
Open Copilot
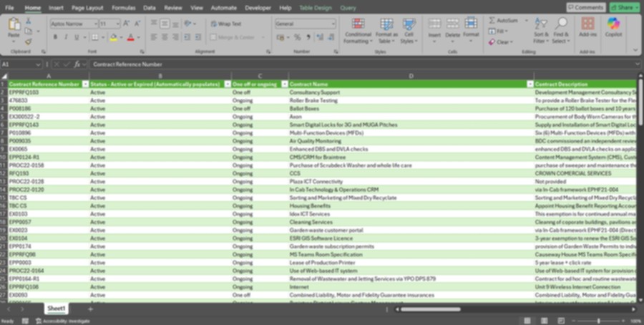click(x=613, y=27)
